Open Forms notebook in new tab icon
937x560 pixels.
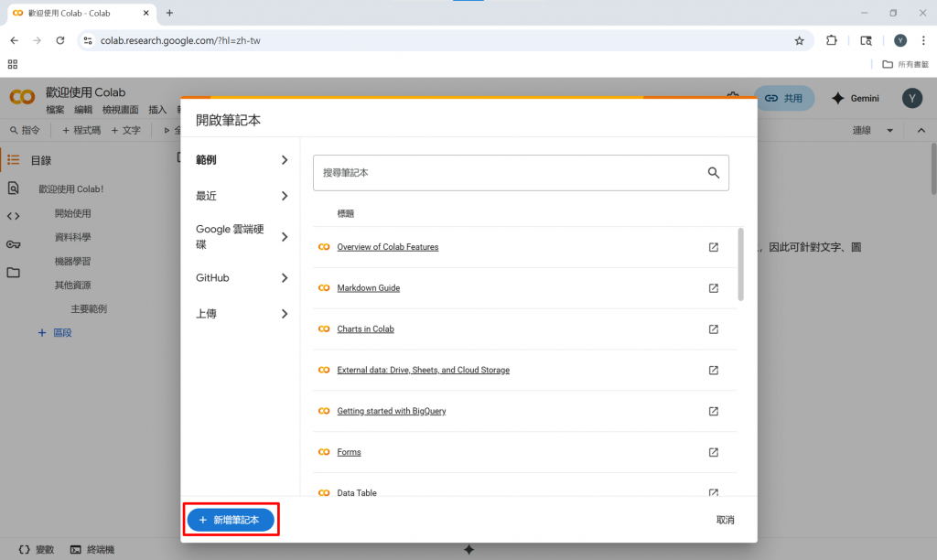click(x=714, y=452)
